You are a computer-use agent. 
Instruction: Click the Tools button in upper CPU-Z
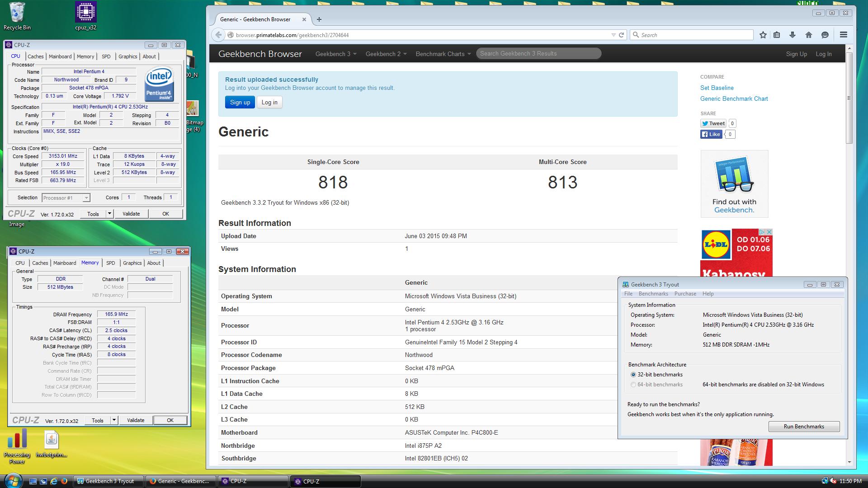[93, 214]
